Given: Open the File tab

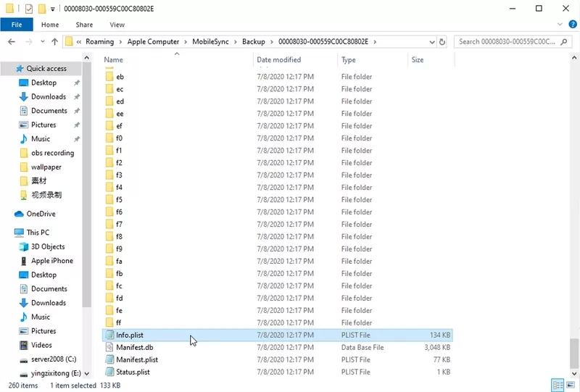Looking at the screenshot, I should coord(17,25).
